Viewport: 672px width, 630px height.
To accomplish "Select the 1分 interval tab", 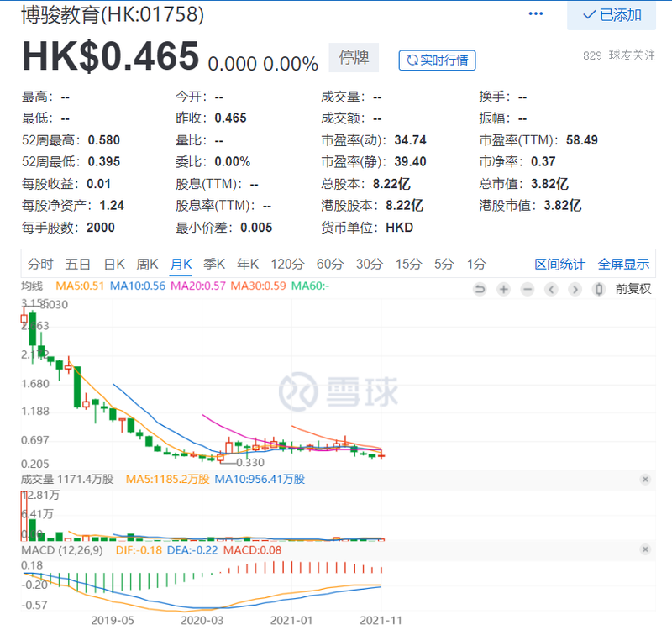I will (476, 264).
